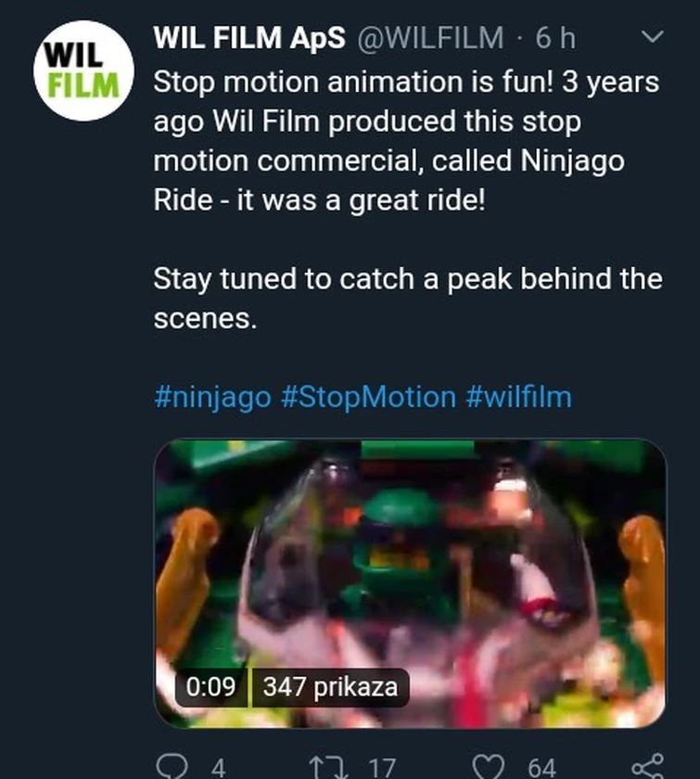Image resolution: width=700 pixels, height=779 pixels.
Task: Expand the tweet options chevron
Action: coord(653,38)
